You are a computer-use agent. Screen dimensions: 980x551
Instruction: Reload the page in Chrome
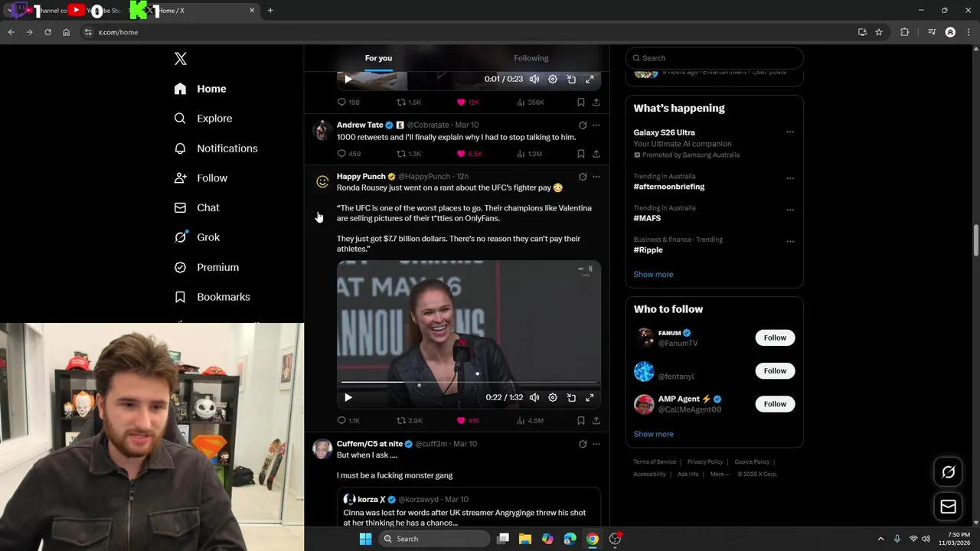click(x=47, y=32)
